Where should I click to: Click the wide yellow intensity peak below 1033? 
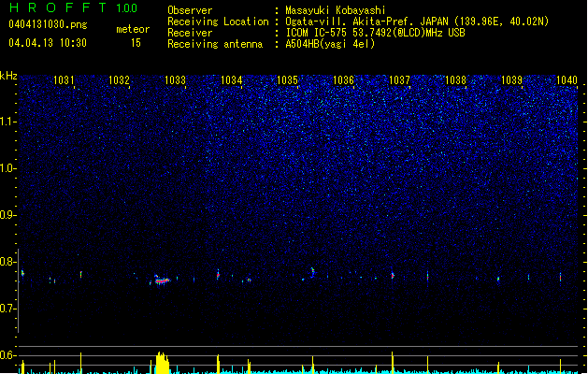pos(163,363)
